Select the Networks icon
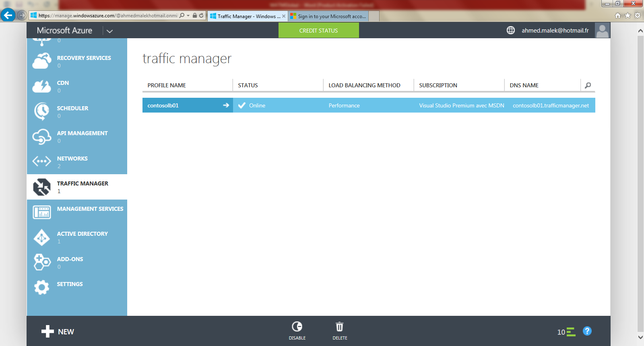This screenshot has height=346, width=644. pos(42,162)
